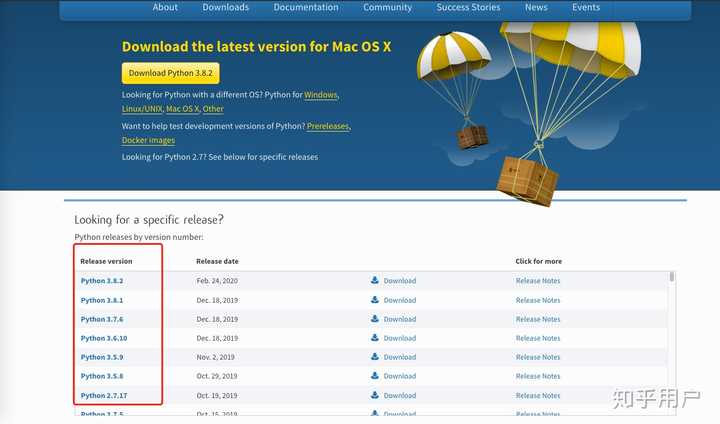Select the 'Oct. 19, 2019' release date
Viewport: 720px width, 424px height.
(x=217, y=395)
